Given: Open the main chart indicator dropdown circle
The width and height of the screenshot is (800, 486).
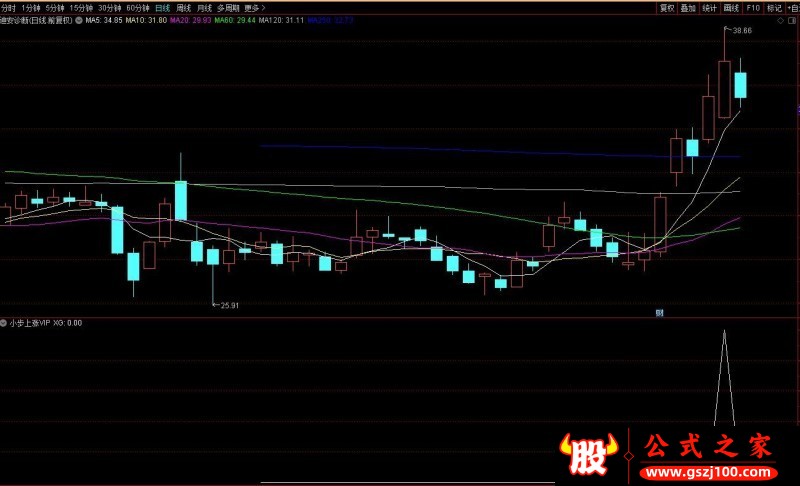Looking at the screenshot, I should click(x=79, y=20).
